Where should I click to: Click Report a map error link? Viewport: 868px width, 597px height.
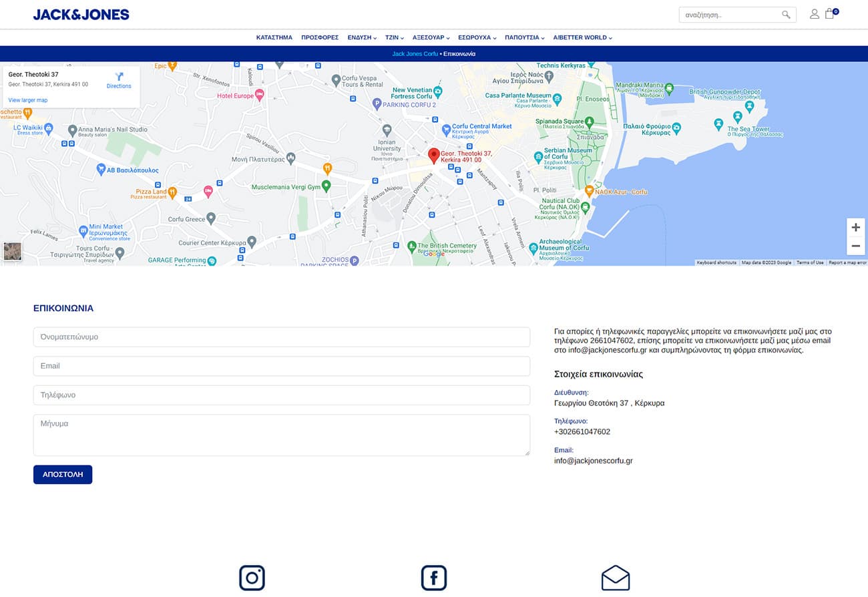847,262
